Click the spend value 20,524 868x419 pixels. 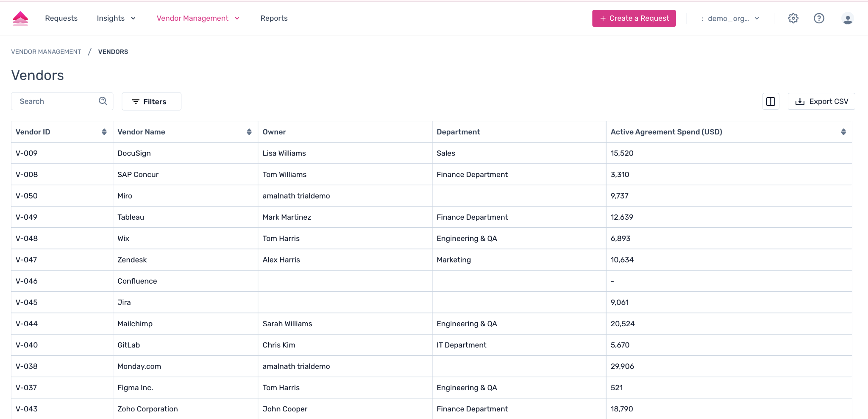click(x=623, y=324)
